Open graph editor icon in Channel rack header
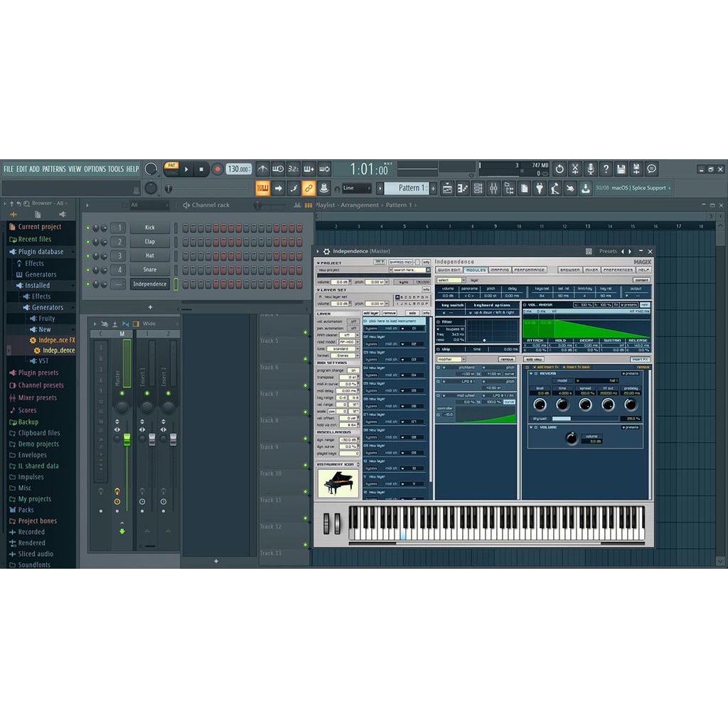Image resolution: width=728 pixels, height=728 pixels. click(298, 205)
